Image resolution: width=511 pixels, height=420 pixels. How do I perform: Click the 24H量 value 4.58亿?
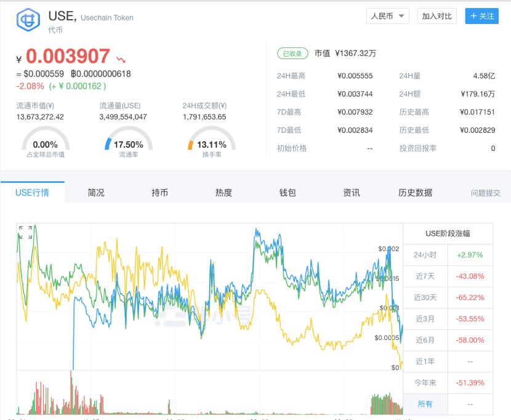(484, 76)
